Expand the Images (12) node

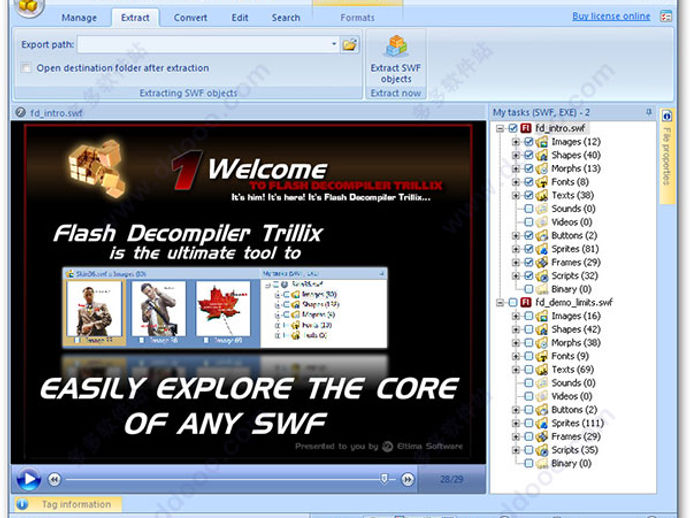pos(516,142)
